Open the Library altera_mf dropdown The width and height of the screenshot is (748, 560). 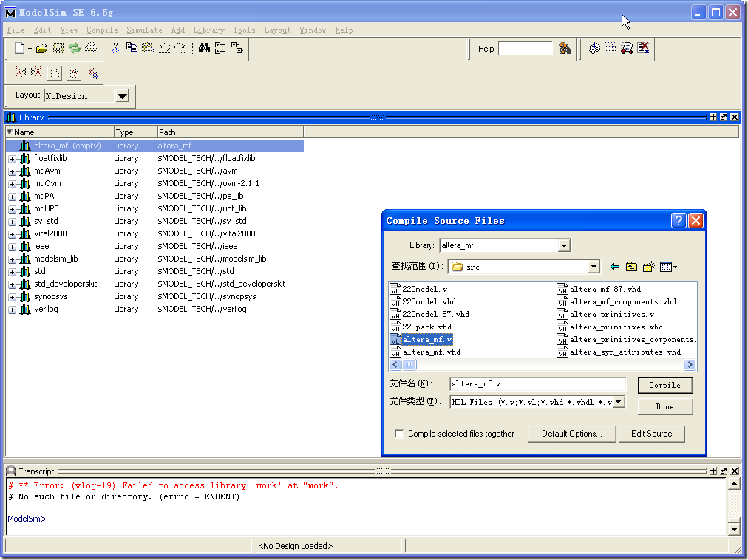(x=564, y=246)
